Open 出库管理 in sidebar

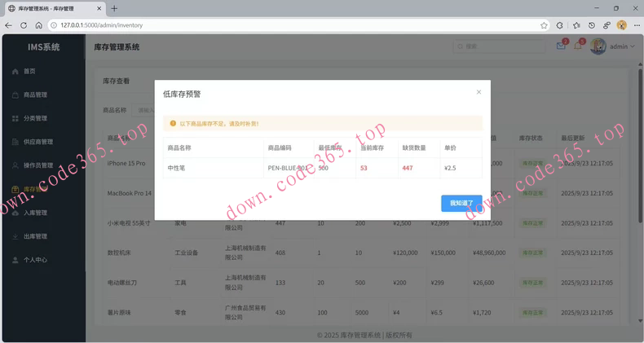coord(43,236)
